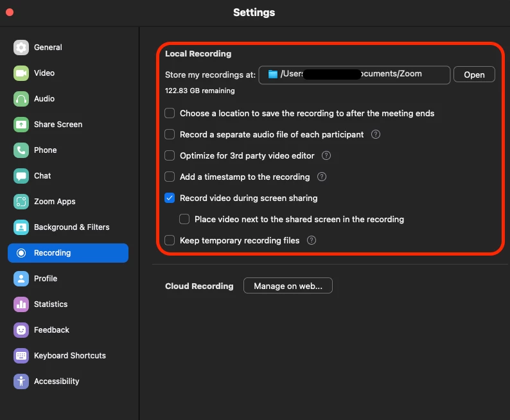
Task: Open the Feedback label in the sidebar
Action: 51,330
